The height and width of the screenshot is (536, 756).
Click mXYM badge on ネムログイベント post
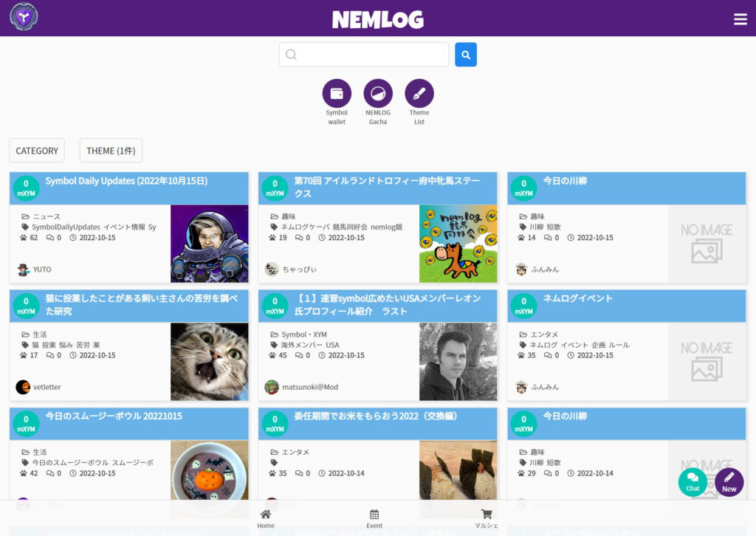[523, 306]
